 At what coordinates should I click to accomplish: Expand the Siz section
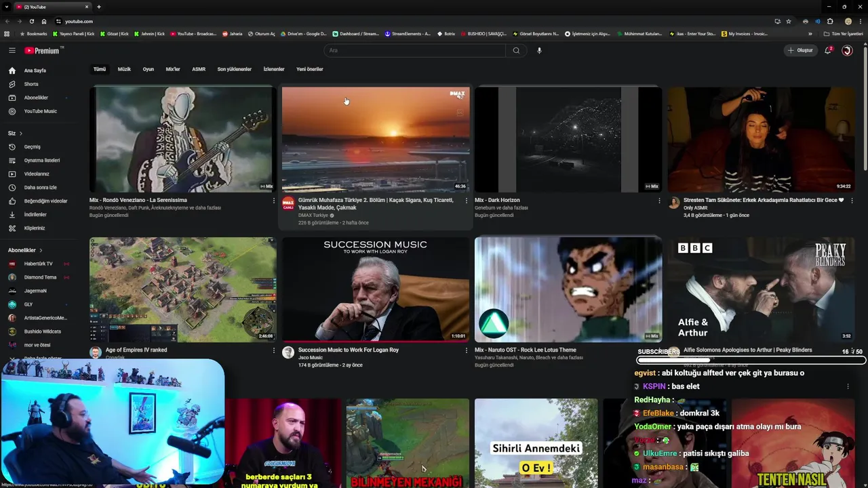[x=15, y=133]
